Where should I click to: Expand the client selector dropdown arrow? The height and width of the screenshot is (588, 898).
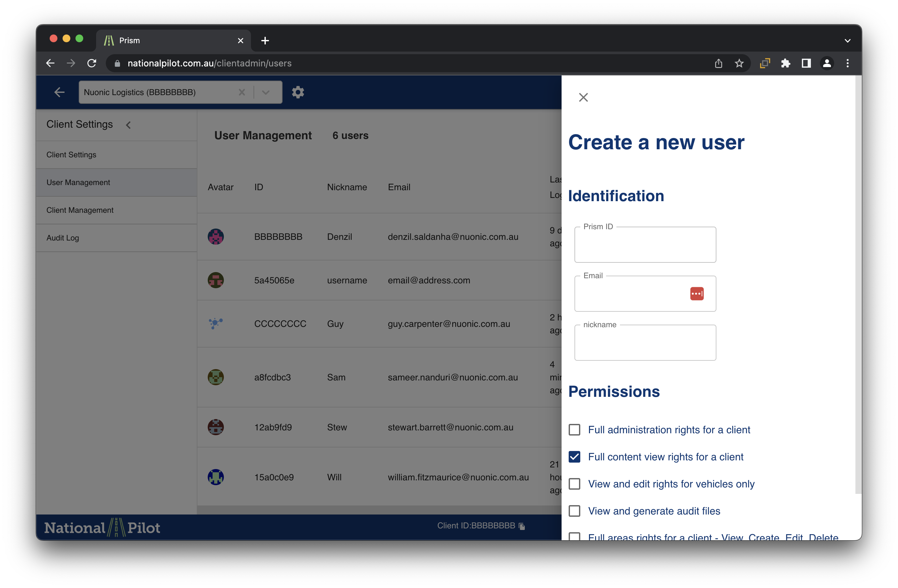(266, 92)
